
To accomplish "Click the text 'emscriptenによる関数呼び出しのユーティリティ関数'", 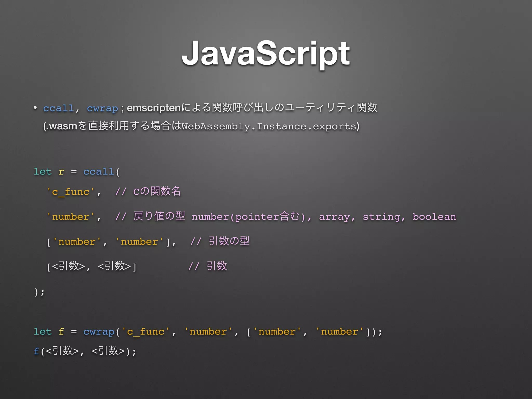I will click(252, 108).
